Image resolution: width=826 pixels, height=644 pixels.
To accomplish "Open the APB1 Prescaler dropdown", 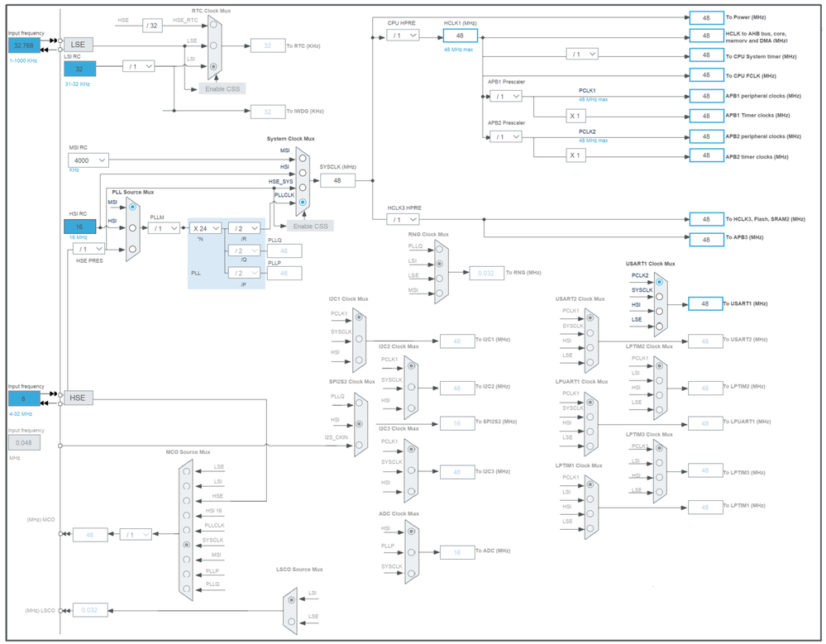I will pos(506,97).
